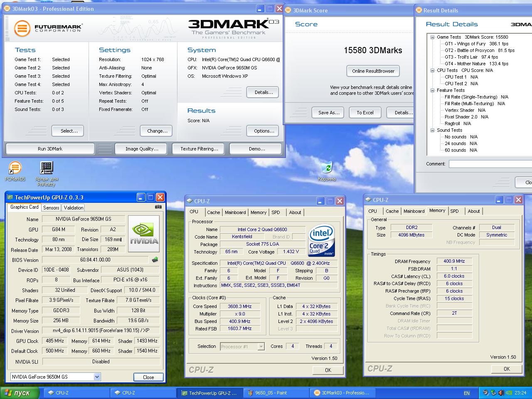Click the BIOS save icon in GPU-Z

(155, 260)
